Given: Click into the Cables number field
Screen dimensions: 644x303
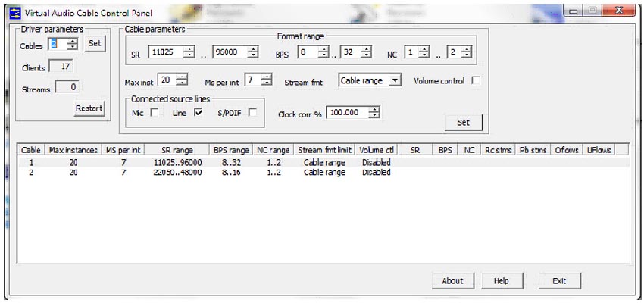Looking at the screenshot, I should [x=58, y=43].
